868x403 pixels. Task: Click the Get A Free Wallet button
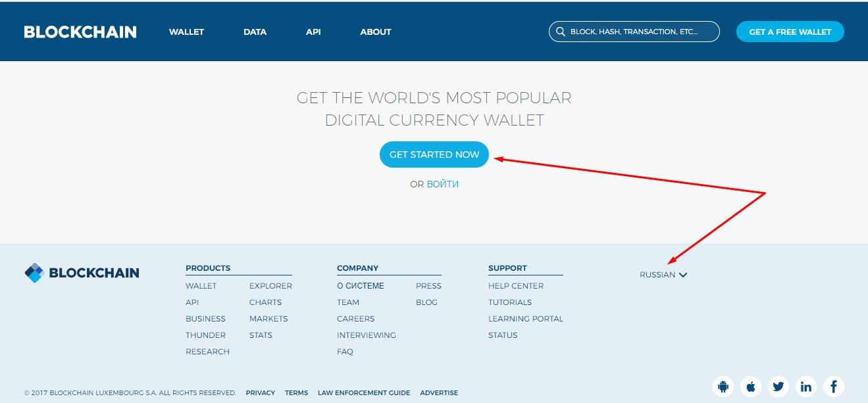tap(790, 32)
